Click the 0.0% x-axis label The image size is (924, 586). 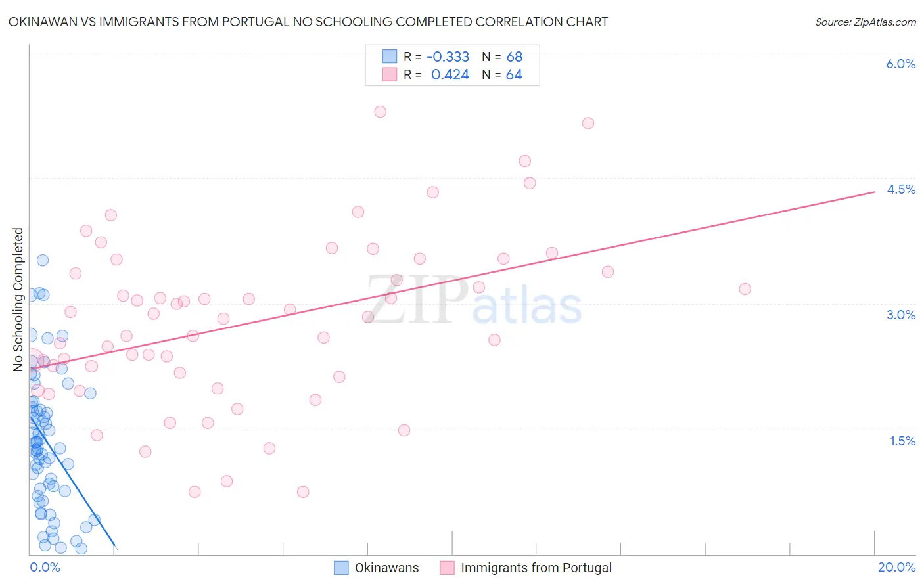click(45, 567)
